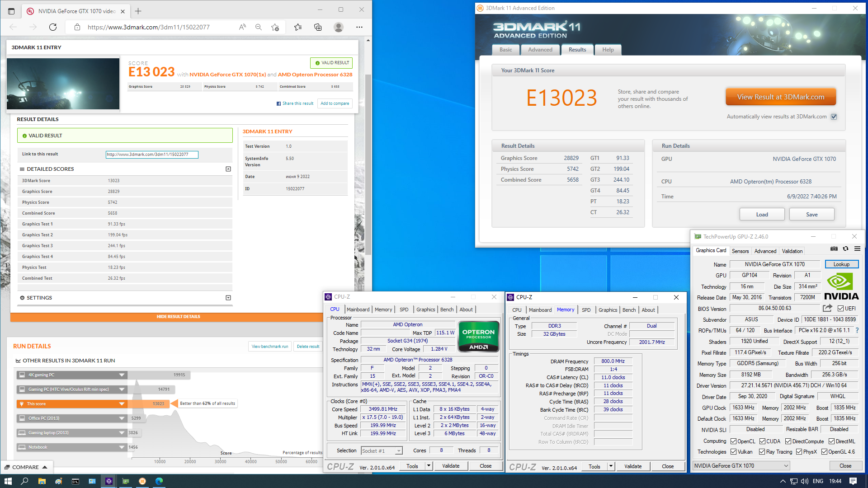Toggle the UEFI checkbox in GPU-Z
This screenshot has height=488, width=868.
click(x=840, y=309)
